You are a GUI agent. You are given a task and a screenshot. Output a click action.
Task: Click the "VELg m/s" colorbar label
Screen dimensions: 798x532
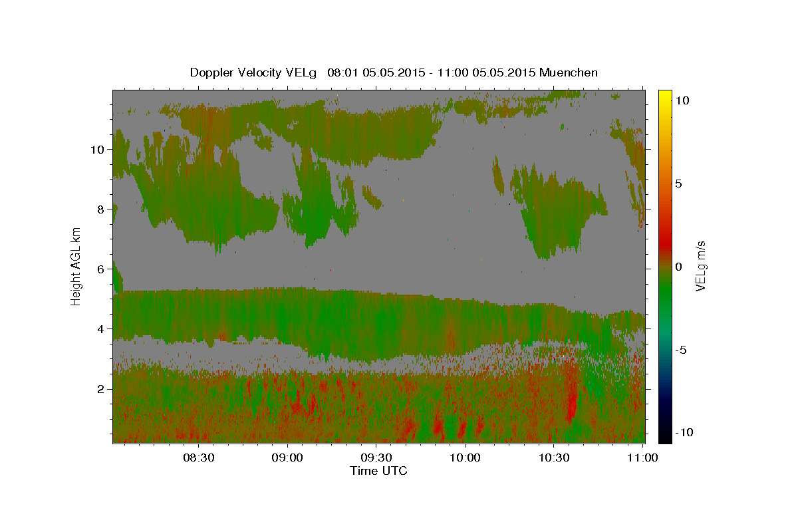click(x=700, y=266)
